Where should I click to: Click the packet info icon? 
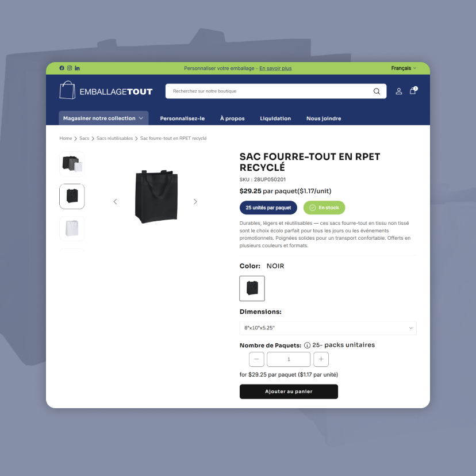(x=307, y=345)
